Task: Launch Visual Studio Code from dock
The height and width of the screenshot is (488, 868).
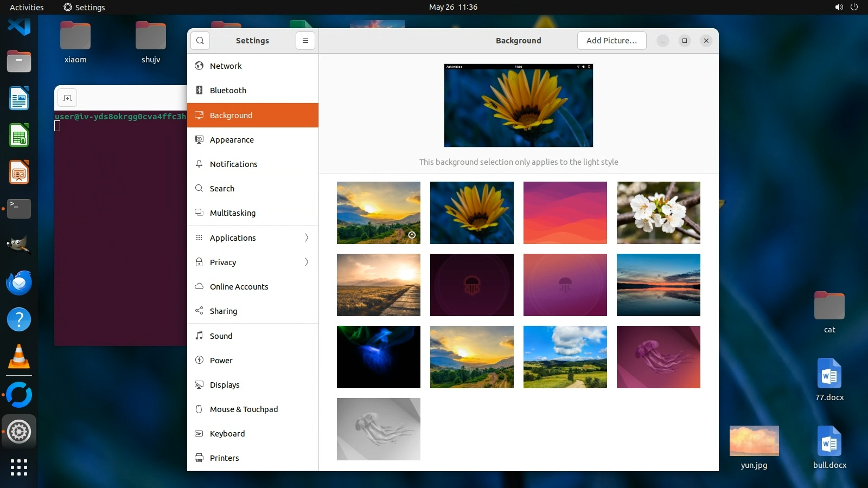Action: tap(19, 26)
